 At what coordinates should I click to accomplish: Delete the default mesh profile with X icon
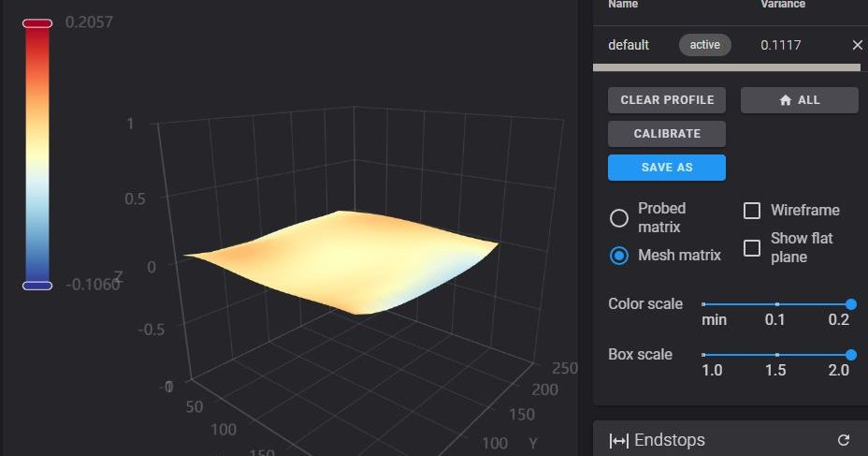coord(857,45)
